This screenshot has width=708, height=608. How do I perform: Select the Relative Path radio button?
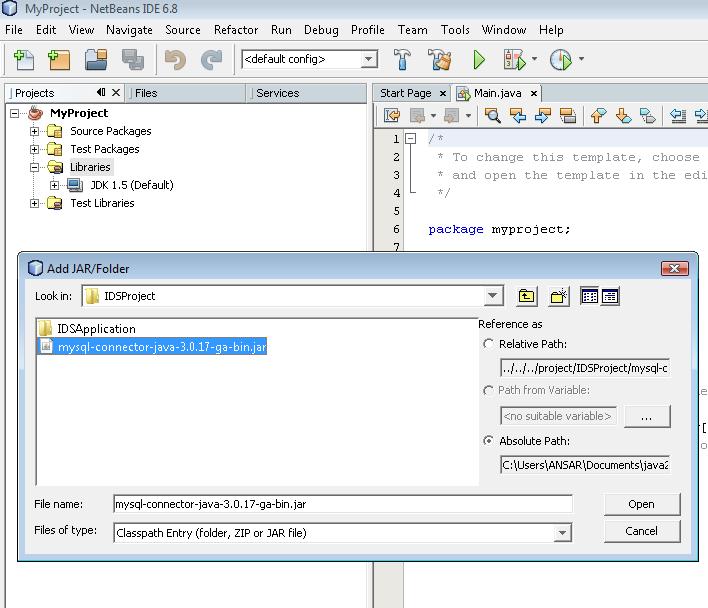488,344
